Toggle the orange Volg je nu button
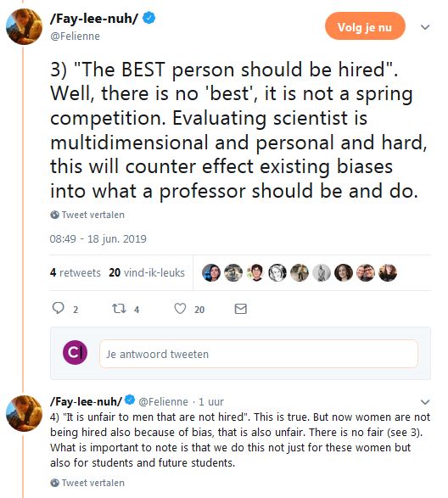448x498 pixels. (x=365, y=26)
